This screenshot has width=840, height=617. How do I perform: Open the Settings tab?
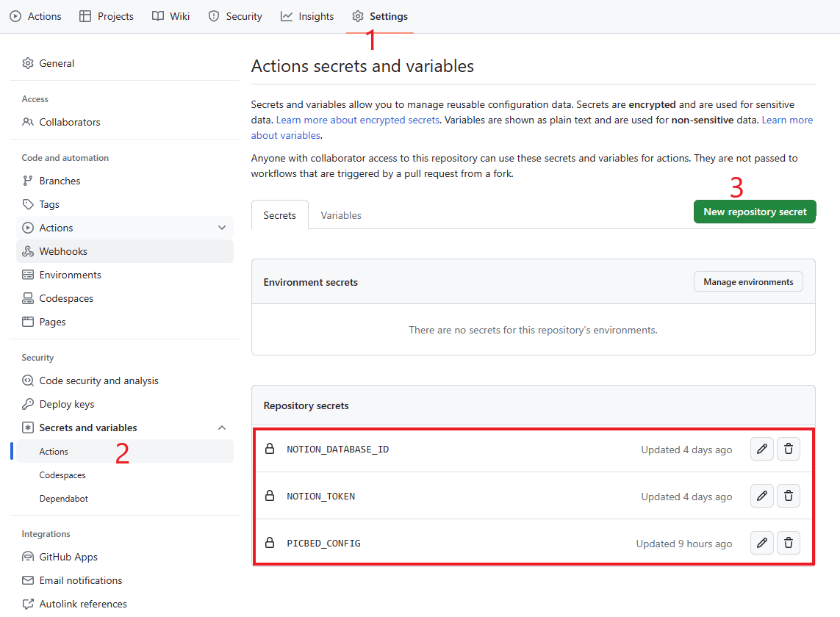click(x=380, y=16)
